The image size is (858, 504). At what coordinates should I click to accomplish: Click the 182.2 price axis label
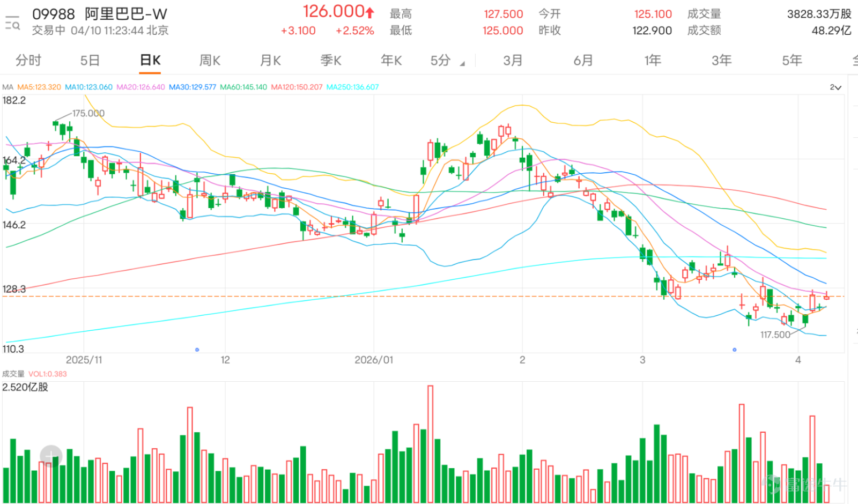[14, 100]
